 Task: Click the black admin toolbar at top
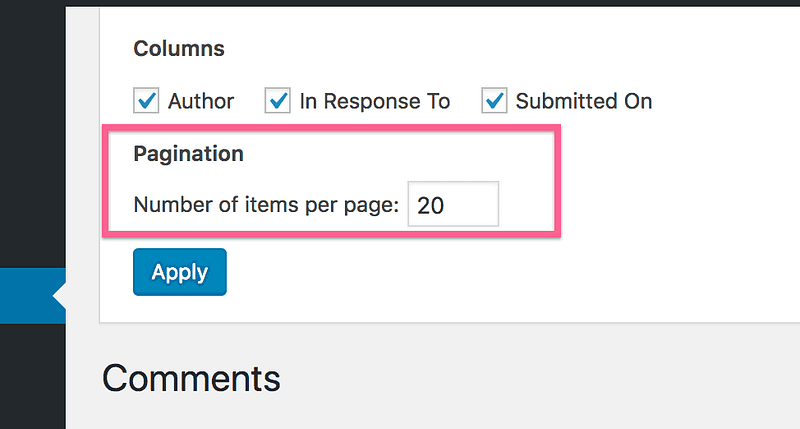[x=400, y=3]
